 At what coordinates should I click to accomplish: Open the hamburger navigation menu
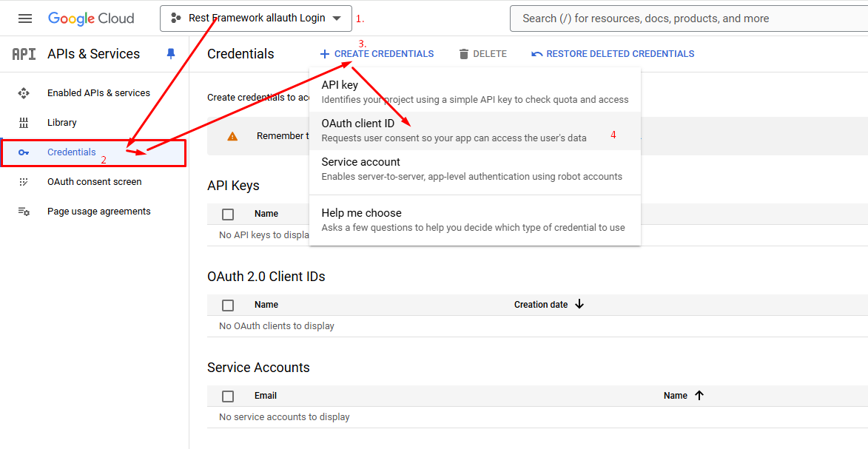pos(25,18)
